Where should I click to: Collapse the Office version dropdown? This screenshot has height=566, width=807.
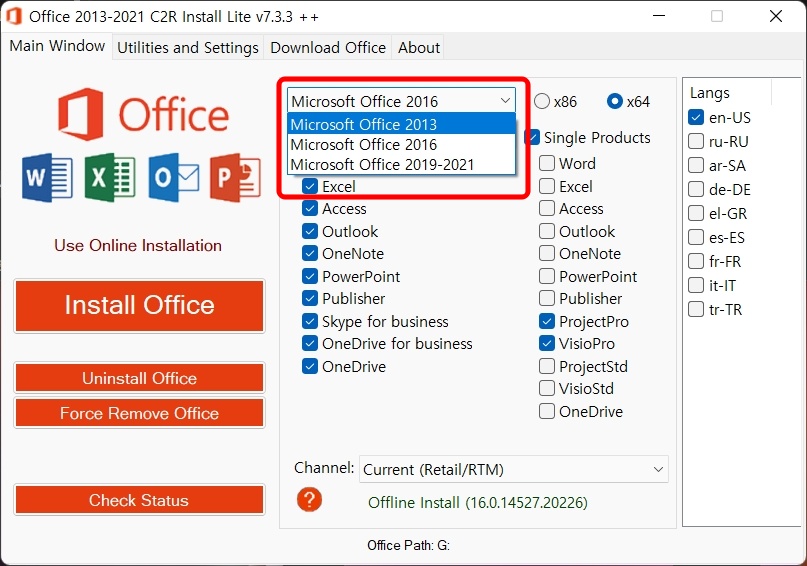click(505, 101)
